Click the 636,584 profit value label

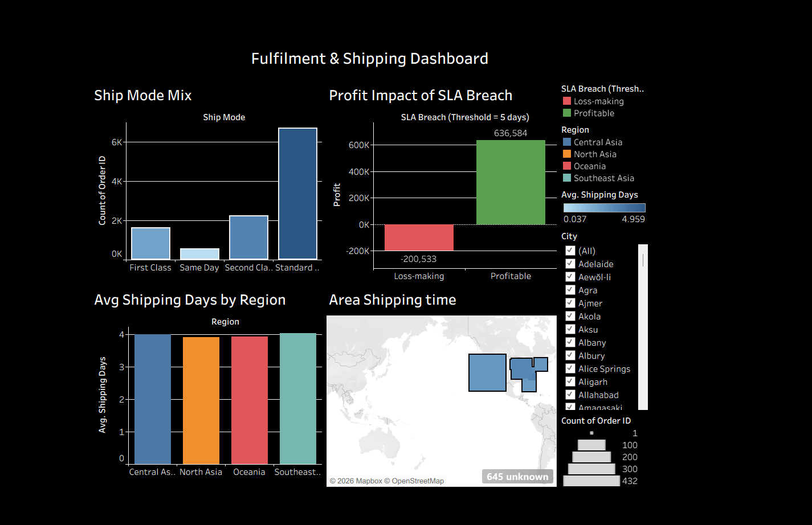511,133
